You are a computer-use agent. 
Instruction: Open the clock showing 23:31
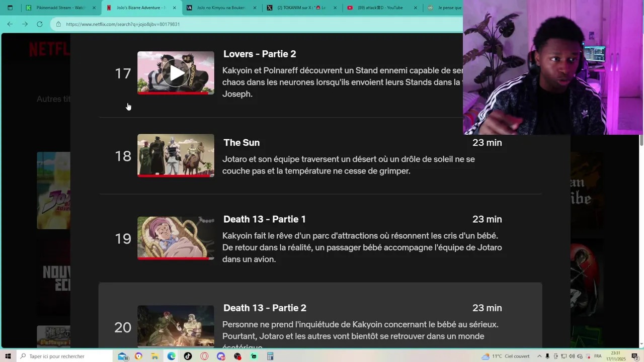[616, 356]
